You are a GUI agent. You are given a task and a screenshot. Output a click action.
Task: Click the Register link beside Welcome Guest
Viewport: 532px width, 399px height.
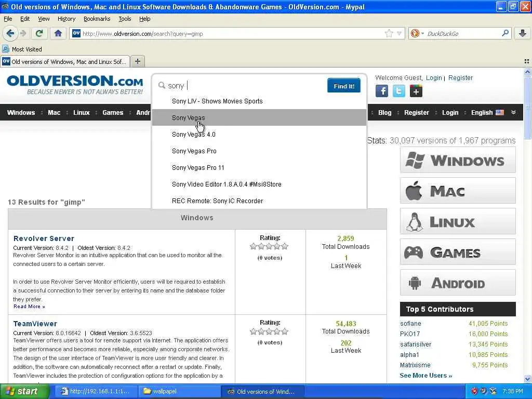point(460,78)
